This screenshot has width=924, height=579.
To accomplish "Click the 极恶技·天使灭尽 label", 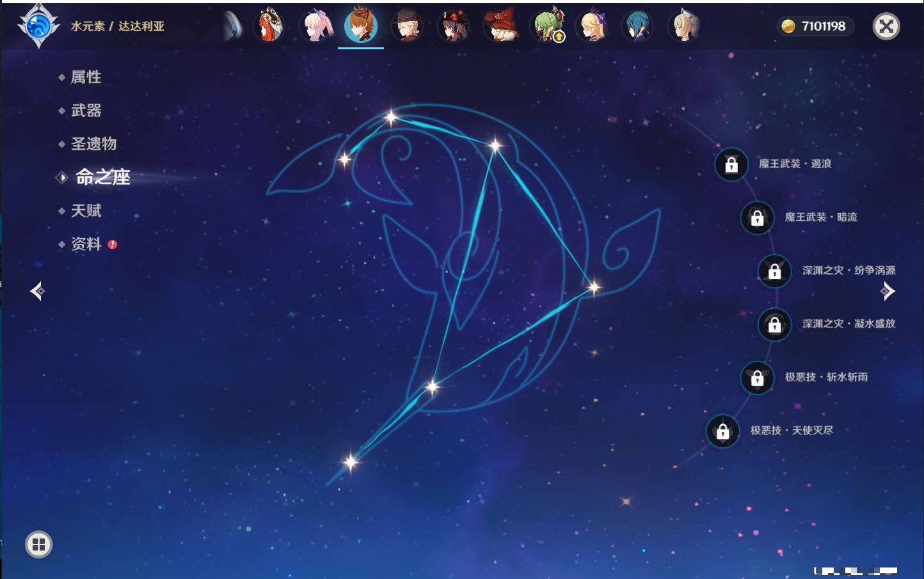I will 792,430.
